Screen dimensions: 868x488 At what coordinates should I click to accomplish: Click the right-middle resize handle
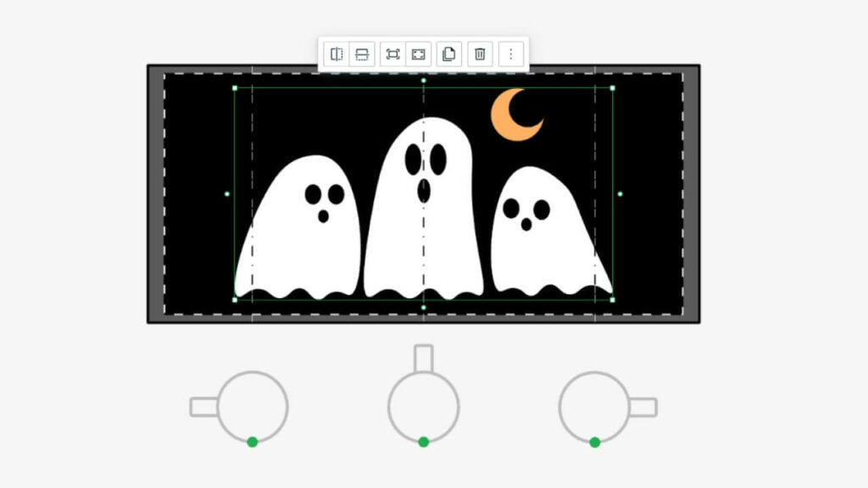(x=620, y=194)
